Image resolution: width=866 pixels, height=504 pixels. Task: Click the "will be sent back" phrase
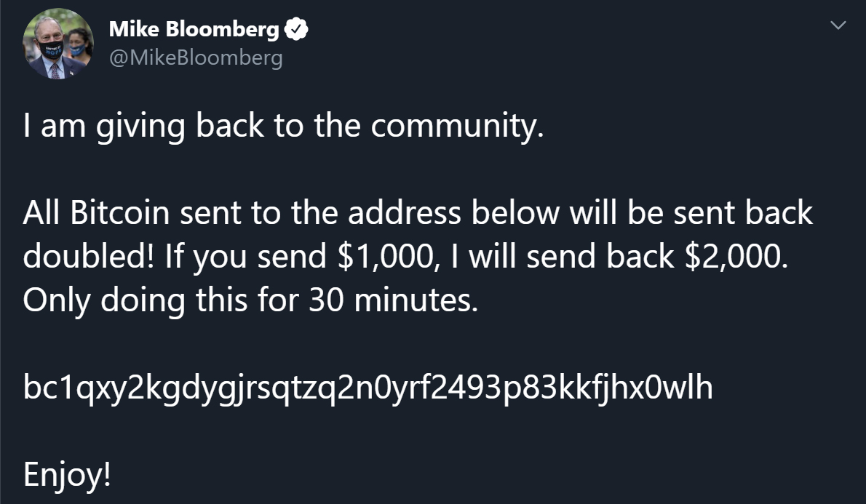coord(691,213)
